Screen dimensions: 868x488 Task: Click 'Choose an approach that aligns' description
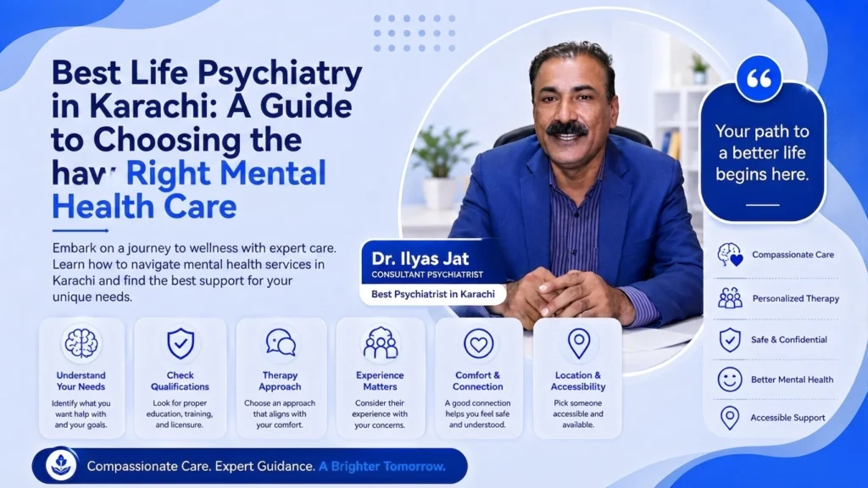(x=280, y=413)
